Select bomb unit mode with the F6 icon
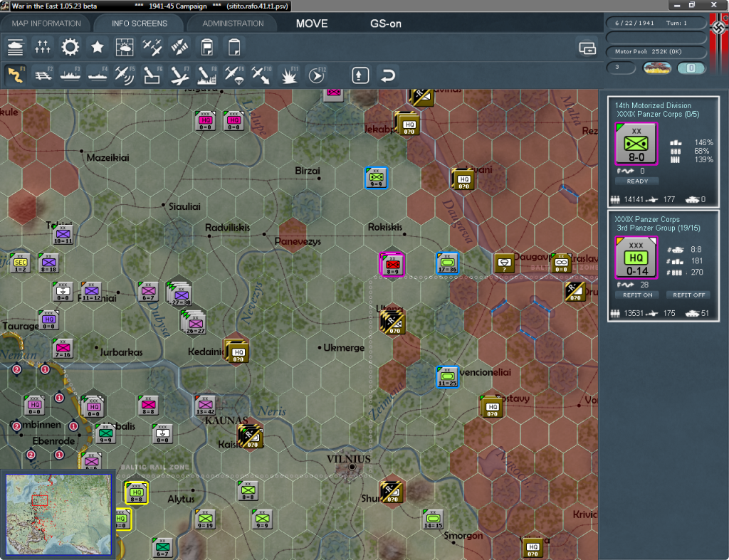The image size is (729, 560). click(152, 75)
